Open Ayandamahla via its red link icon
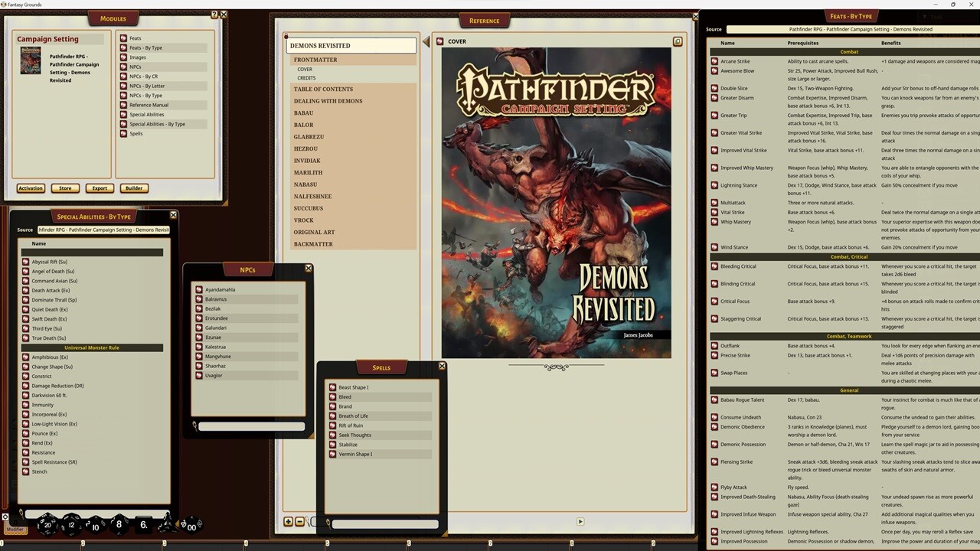The image size is (980, 551). (198, 289)
